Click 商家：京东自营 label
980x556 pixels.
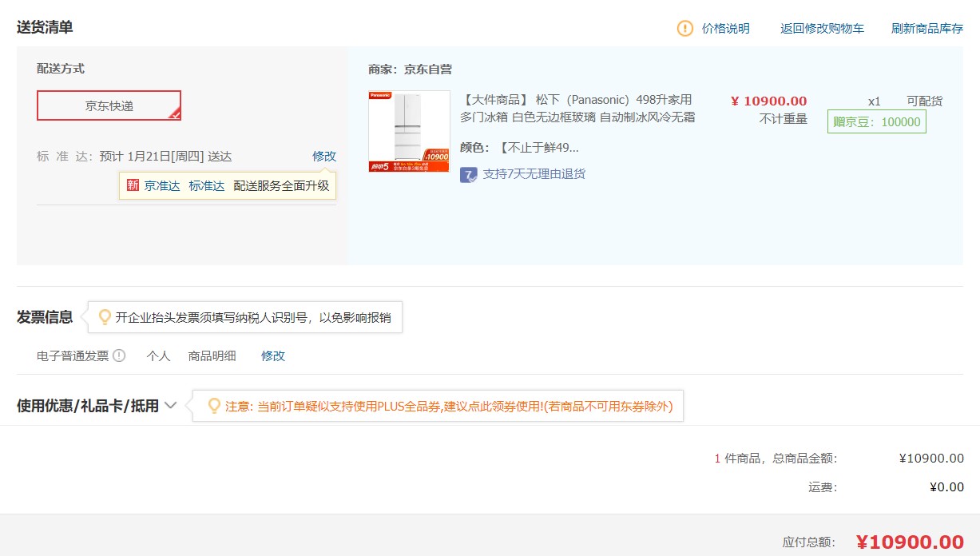[x=410, y=69]
